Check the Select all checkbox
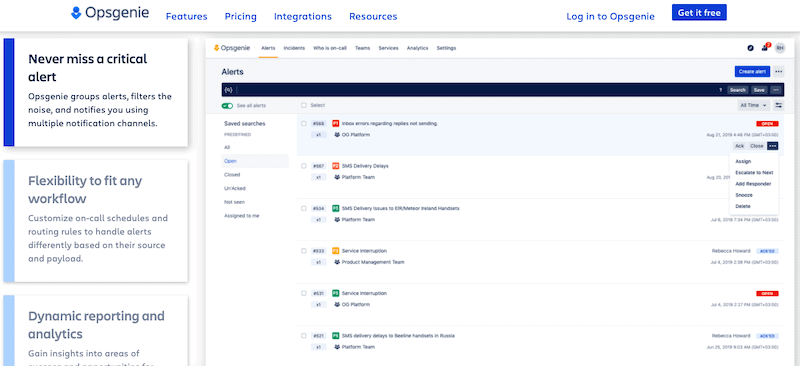Viewport: 800px width, 366px height. pyautogui.click(x=304, y=105)
